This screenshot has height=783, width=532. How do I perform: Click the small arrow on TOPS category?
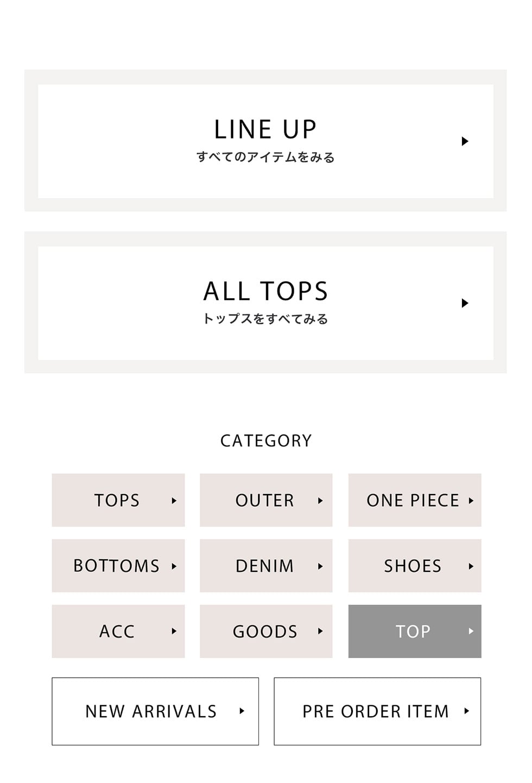point(174,501)
